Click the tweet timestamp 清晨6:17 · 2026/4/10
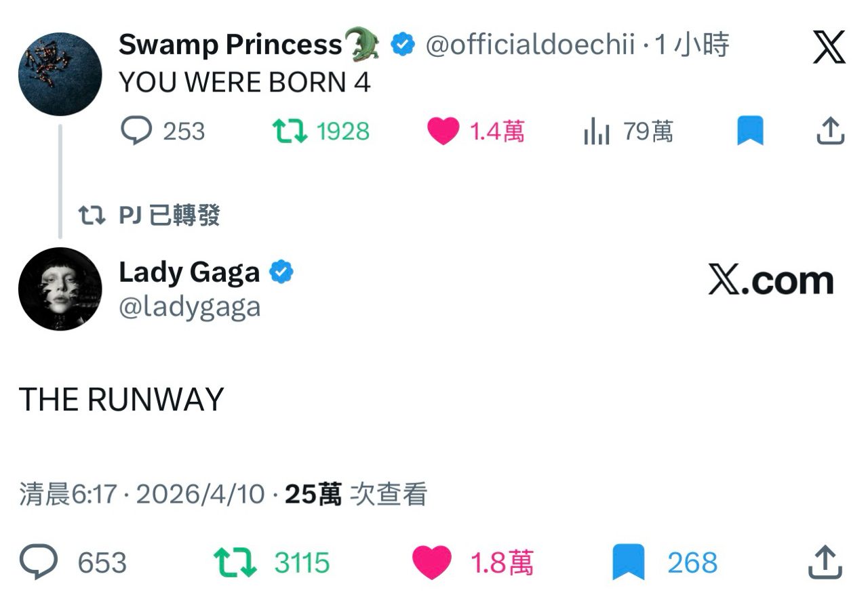The height and width of the screenshot is (601, 868). click(142, 495)
